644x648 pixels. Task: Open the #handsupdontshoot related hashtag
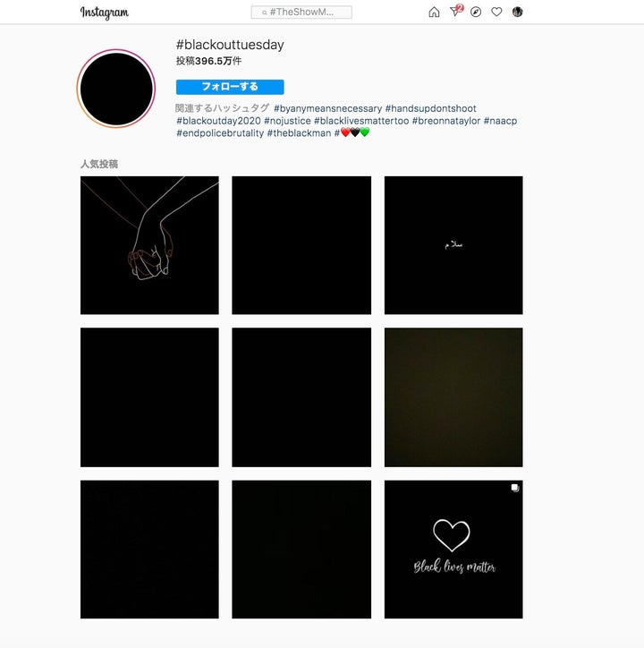tap(430, 108)
